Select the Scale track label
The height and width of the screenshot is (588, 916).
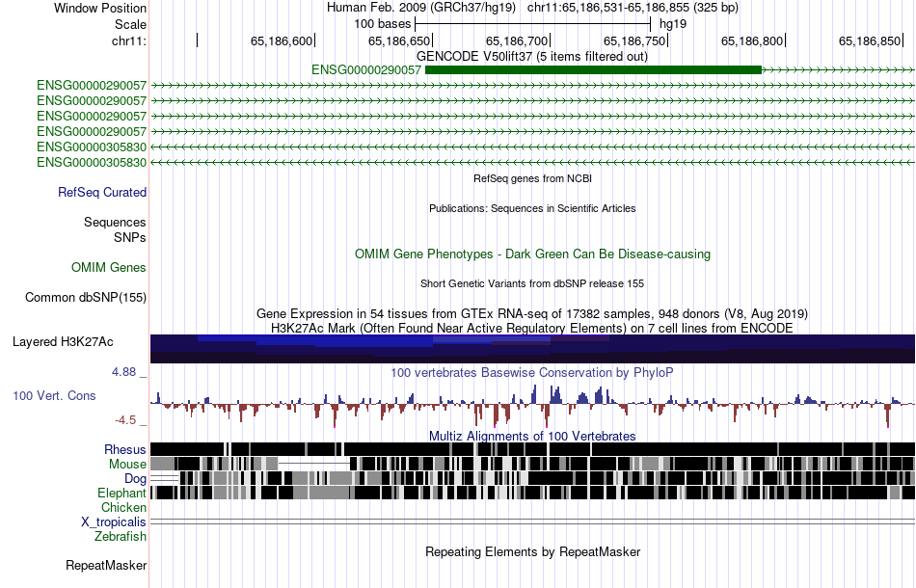(130, 24)
